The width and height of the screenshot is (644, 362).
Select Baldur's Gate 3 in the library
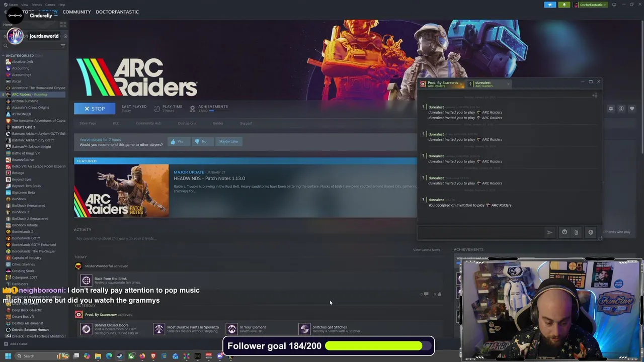pyautogui.click(x=23, y=127)
